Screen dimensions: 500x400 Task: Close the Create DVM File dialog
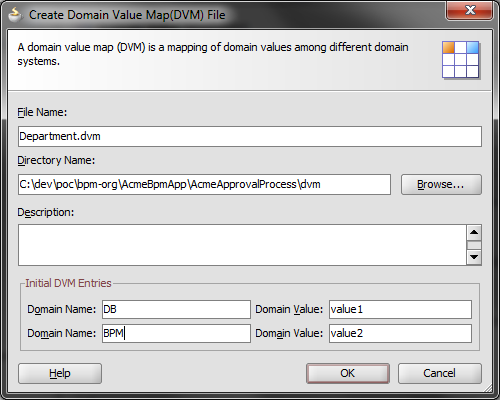tap(470, 10)
